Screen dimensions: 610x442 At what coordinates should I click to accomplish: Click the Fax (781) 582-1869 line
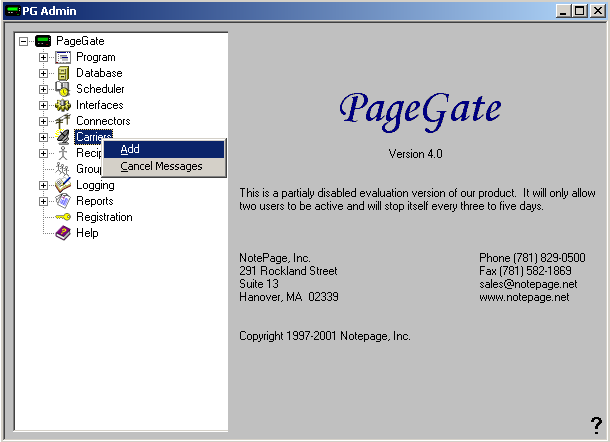pyautogui.click(x=525, y=271)
